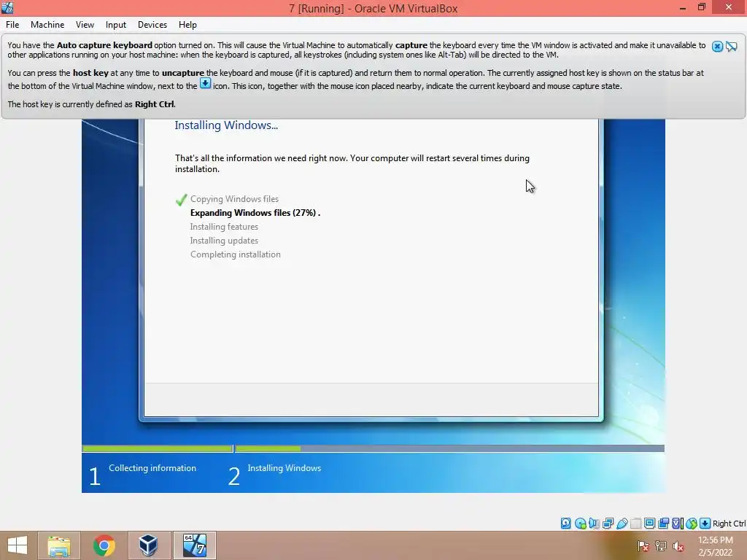The width and height of the screenshot is (747, 560).
Task: Click the don't-show-again message icon
Action: point(731,46)
